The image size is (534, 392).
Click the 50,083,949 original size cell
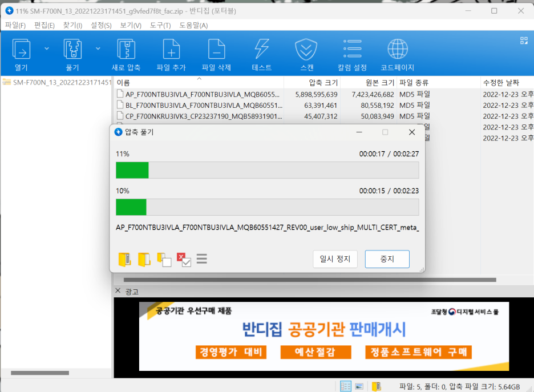pyautogui.click(x=377, y=116)
